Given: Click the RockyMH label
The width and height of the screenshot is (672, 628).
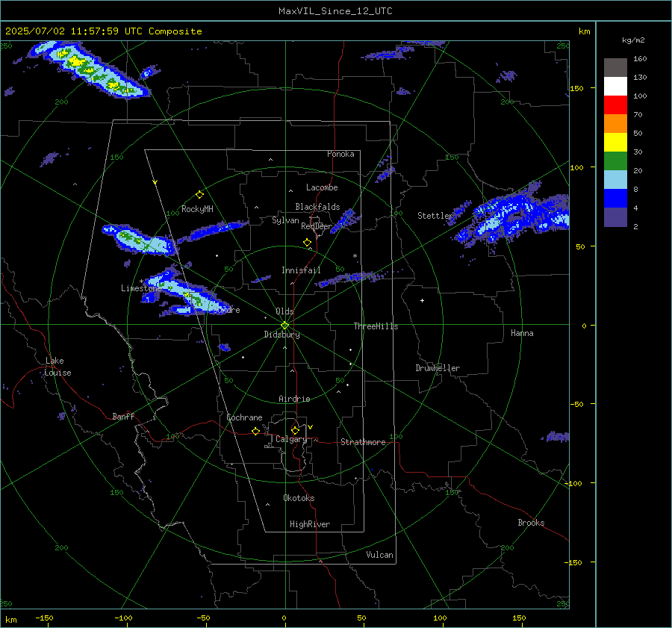Looking at the screenshot, I should pos(197,209).
